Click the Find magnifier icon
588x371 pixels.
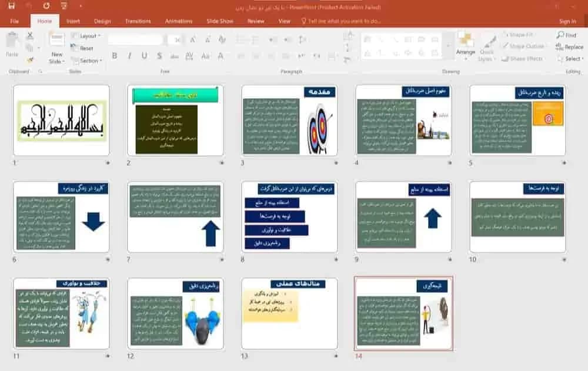(560, 35)
